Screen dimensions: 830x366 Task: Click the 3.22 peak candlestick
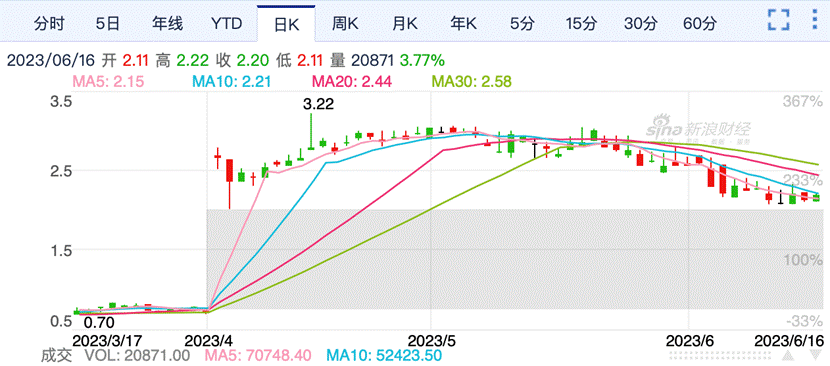tap(311, 131)
